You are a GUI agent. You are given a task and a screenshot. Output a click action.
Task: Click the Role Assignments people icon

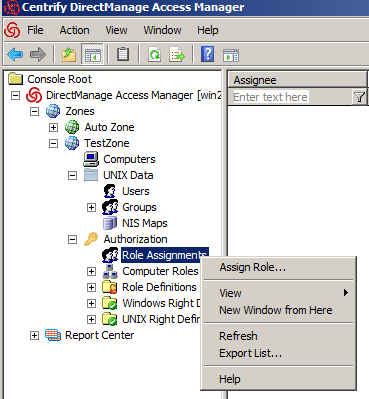click(110, 255)
